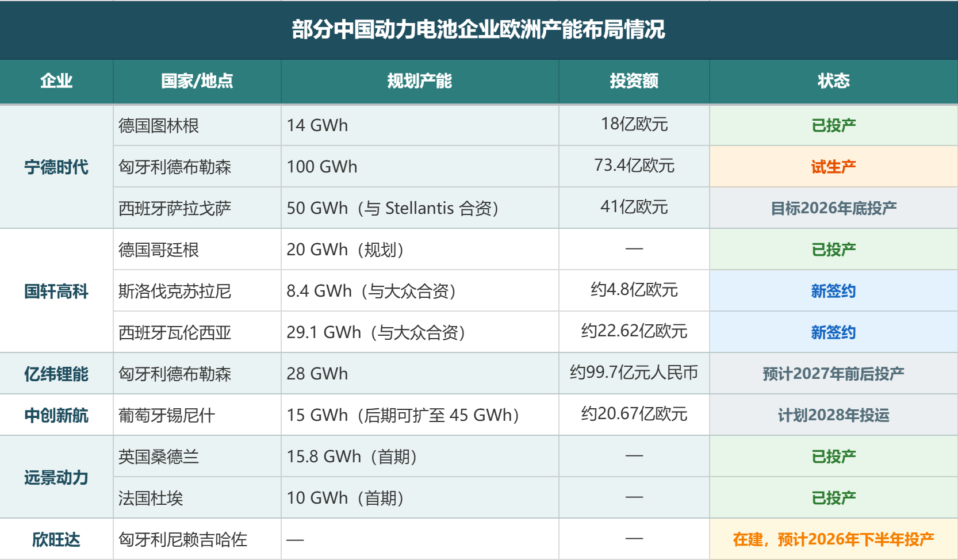This screenshot has height=560, width=958.
Task: Click capacity cell 15.8 GWh（首期）
Action: tap(420, 457)
